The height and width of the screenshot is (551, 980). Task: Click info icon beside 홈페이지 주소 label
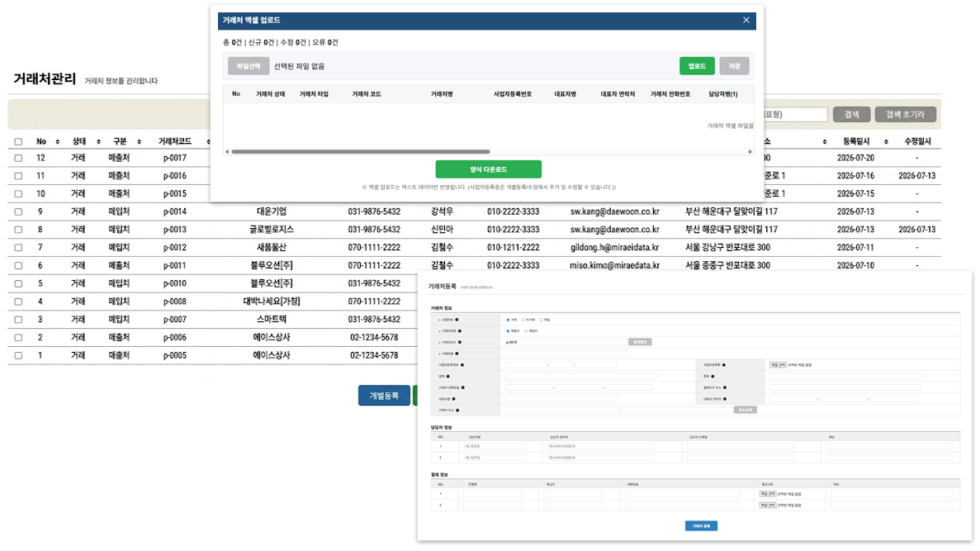click(x=725, y=387)
